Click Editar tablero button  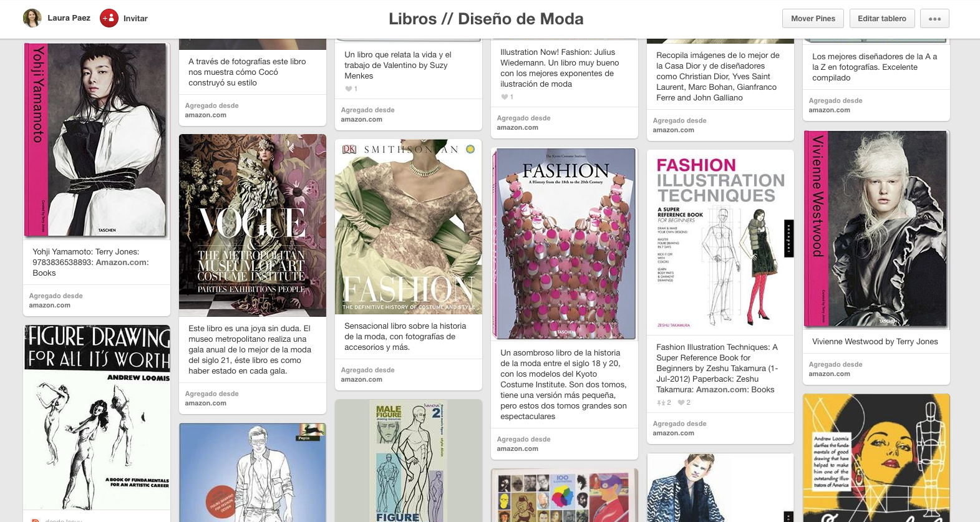pos(882,19)
